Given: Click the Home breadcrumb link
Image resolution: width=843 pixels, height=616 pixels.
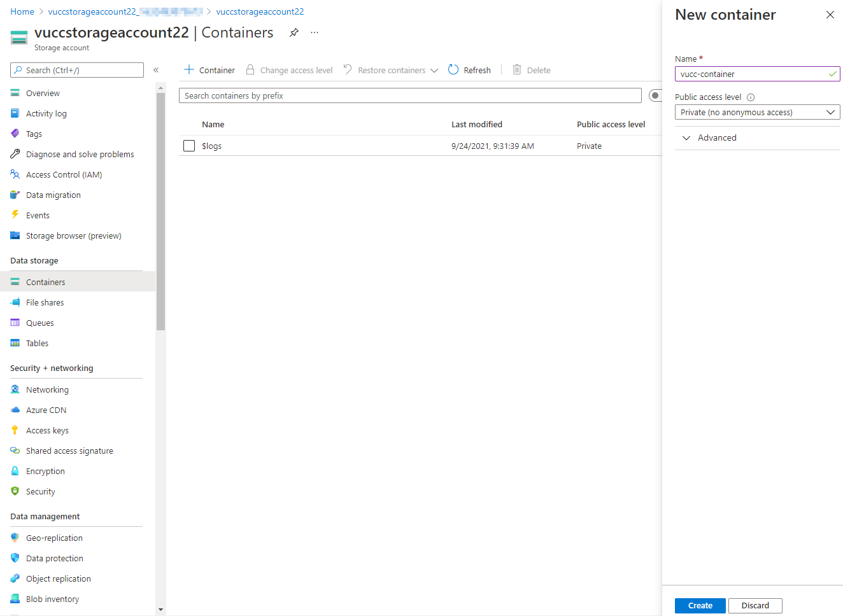Looking at the screenshot, I should point(22,11).
